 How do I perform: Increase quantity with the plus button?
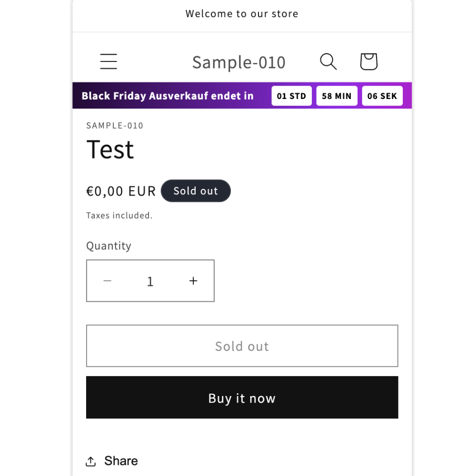tap(193, 281)
